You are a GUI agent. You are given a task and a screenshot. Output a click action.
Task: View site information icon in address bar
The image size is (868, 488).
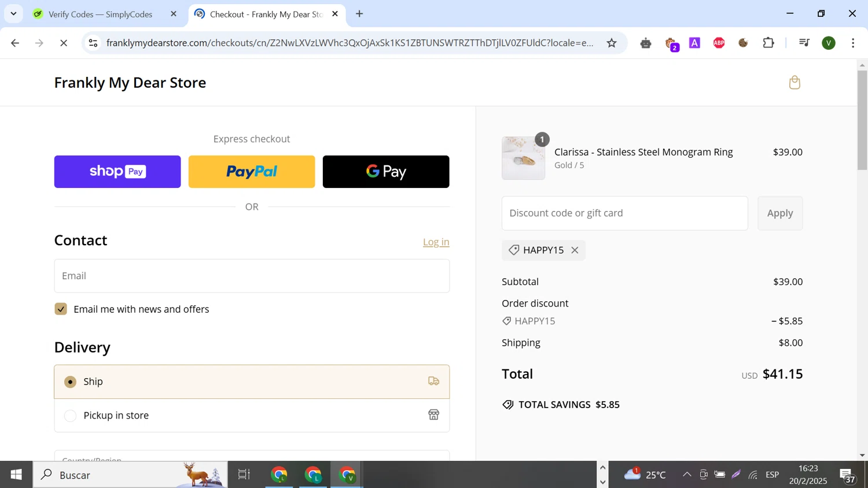tap(93, 43)
